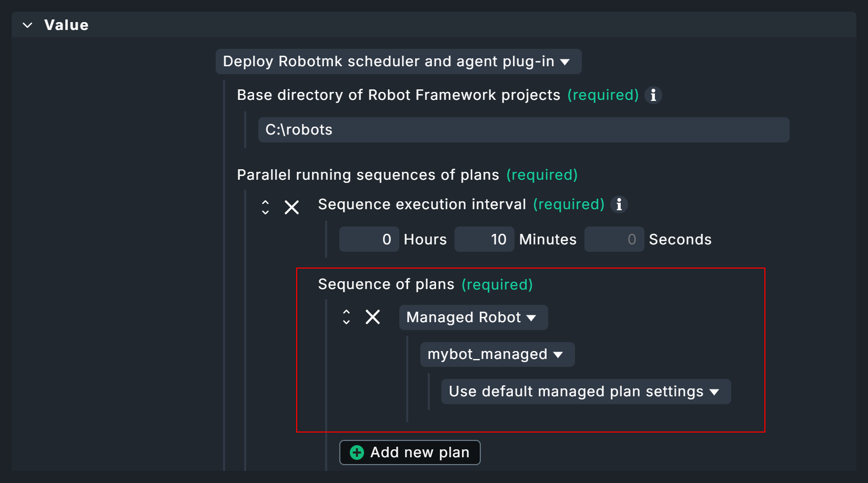
Task: Delete the Managed Robot plan via X icon
Action: coord(373,317)
